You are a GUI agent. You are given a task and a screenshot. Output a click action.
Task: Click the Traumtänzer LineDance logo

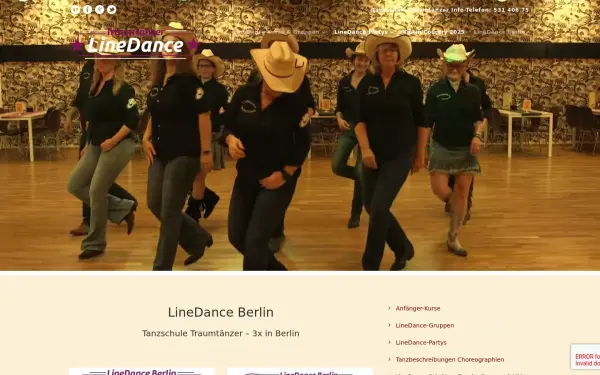pyautogui.click(x=135, y=43)
